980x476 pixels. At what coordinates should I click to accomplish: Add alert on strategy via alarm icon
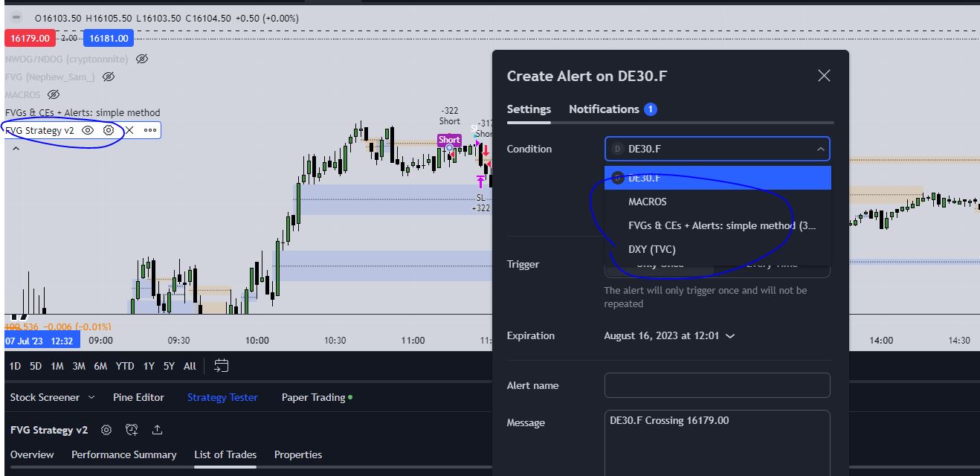[x=132, y=429]
